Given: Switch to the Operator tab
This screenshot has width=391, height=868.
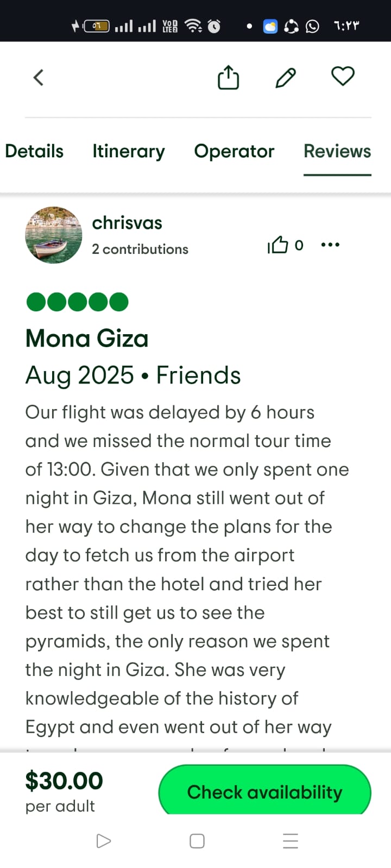Looking at the screenshot, I should (234, 151).
